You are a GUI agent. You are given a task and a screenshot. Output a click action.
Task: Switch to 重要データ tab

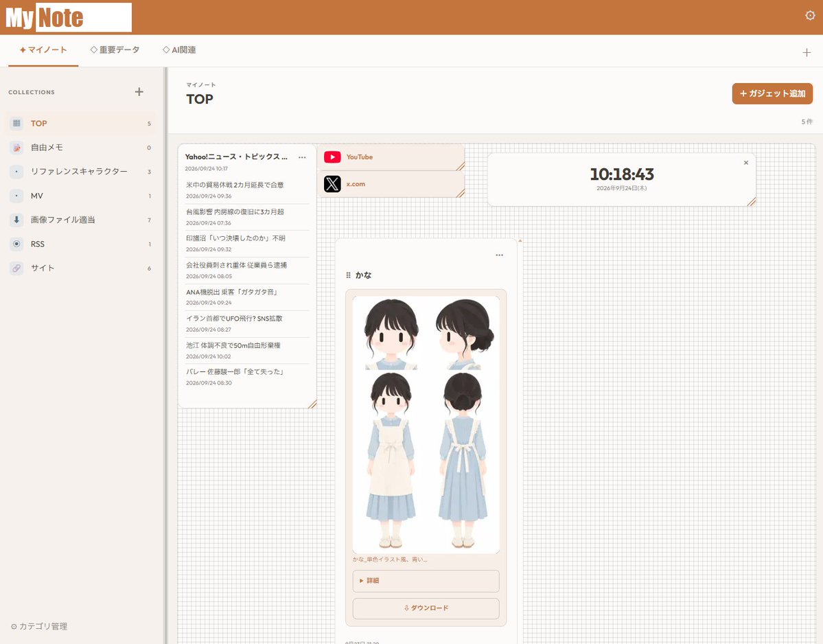(115, 50)
